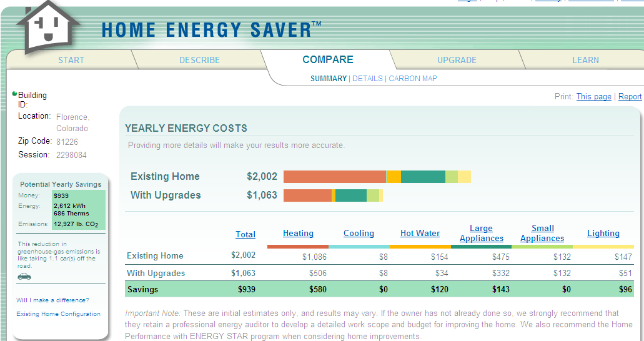
Task: Print this page link
Action: 593,96
